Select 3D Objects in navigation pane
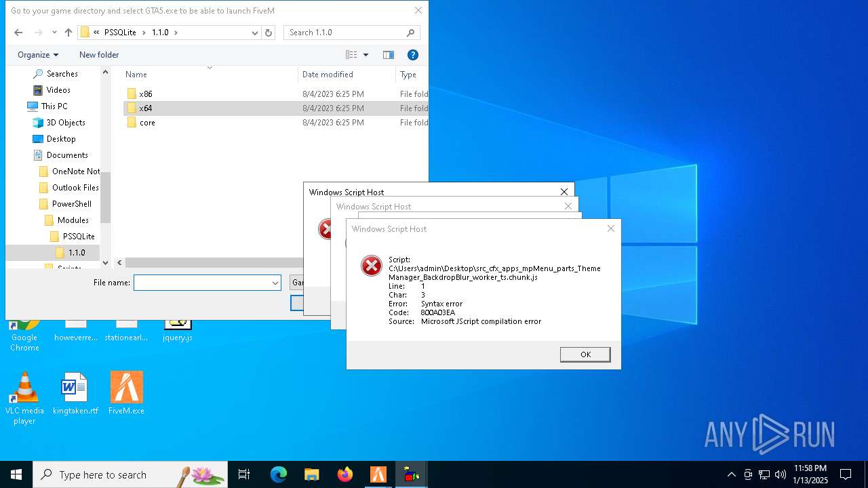Image resolution: width=868 pixels, height=488 pixels. click(66, 123)
